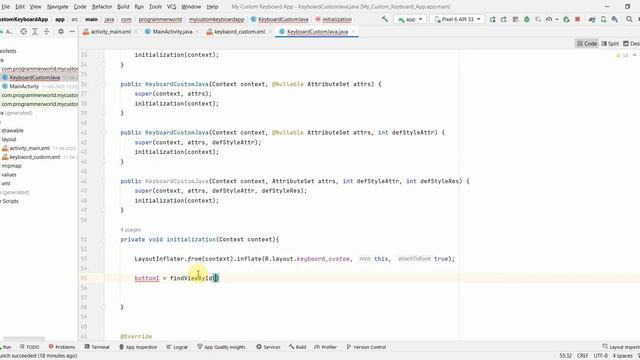Stop the running app with red square

(578, 19)
